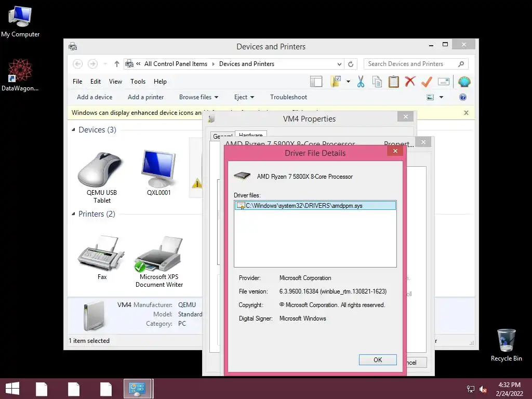The image size is (532, 399).
Task: Open Help with the blue question icon
Action: click(x=463, y=97)
